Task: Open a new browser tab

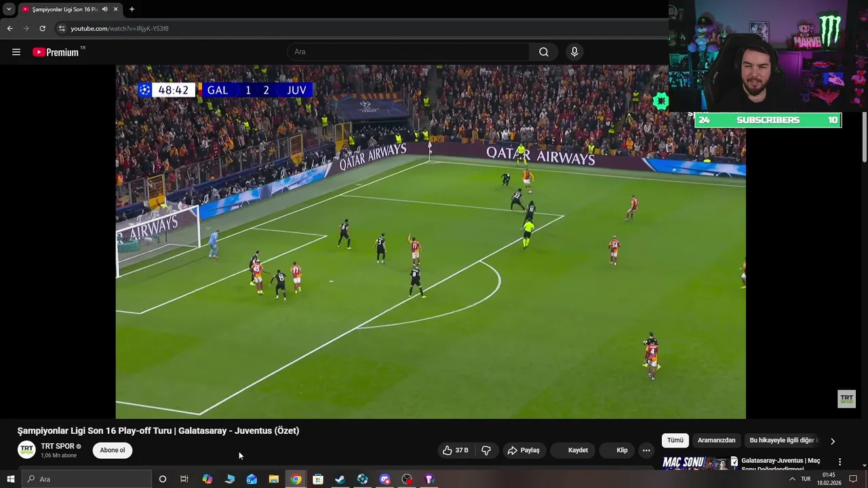Action: point(132,9)
